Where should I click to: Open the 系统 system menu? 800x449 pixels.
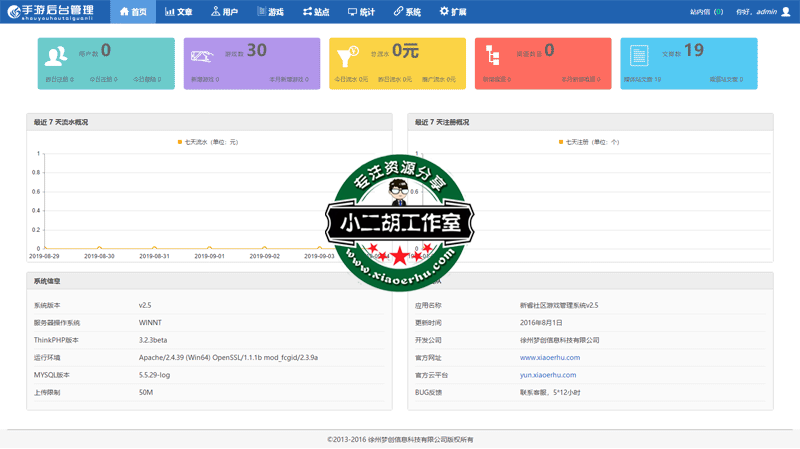[x=407, y=12]
